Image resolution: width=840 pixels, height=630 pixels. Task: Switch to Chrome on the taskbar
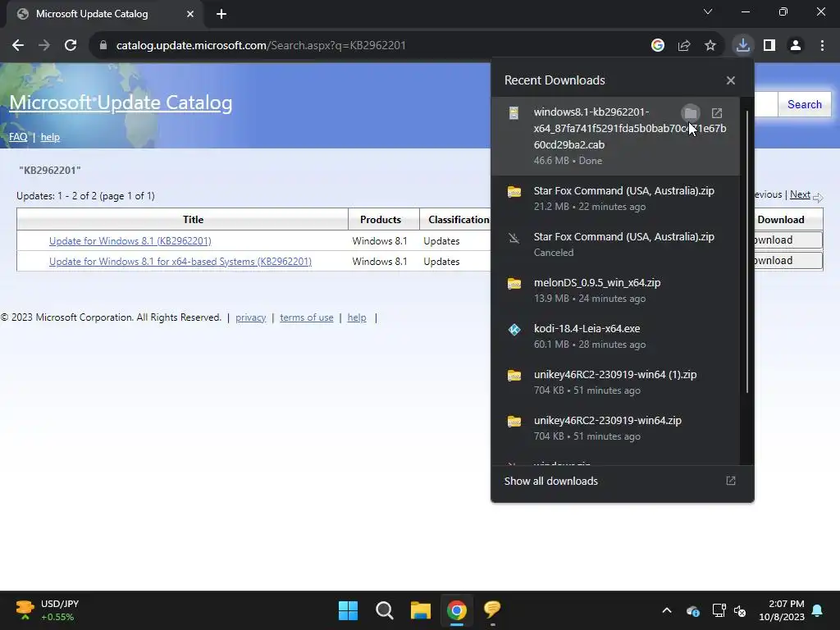(x=456, y=610)
